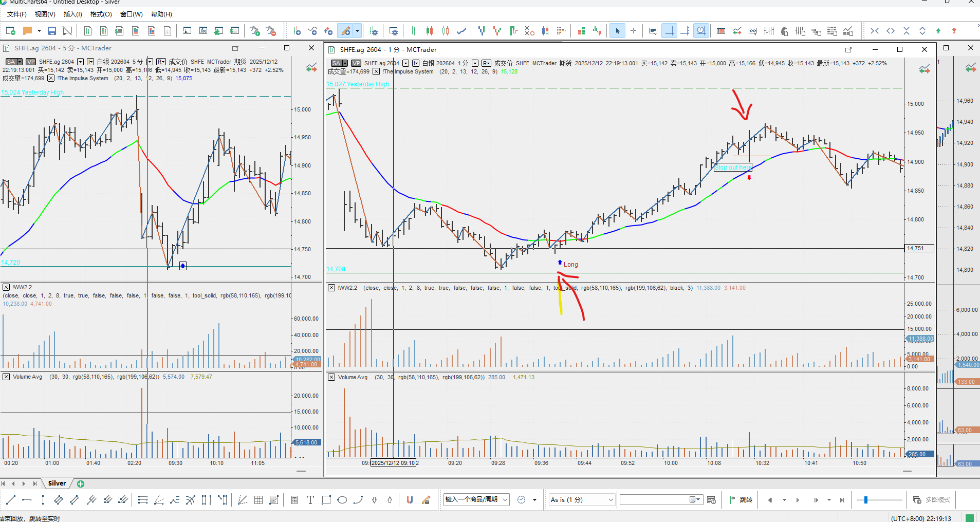This screenshot has width=980, height=522.
Task: Toggle the !WW2.2 study checkbox in 1-minute chart
Action: 331,288
